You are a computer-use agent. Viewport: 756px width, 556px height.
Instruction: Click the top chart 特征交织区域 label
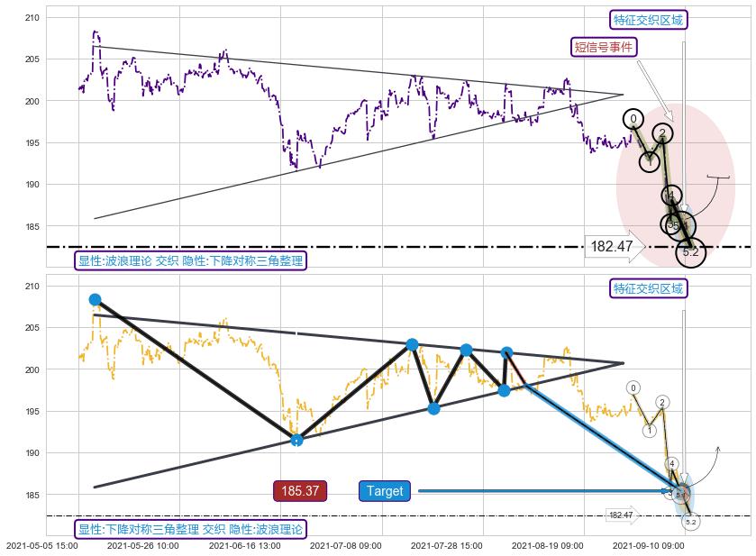click(x=648, y=20)
